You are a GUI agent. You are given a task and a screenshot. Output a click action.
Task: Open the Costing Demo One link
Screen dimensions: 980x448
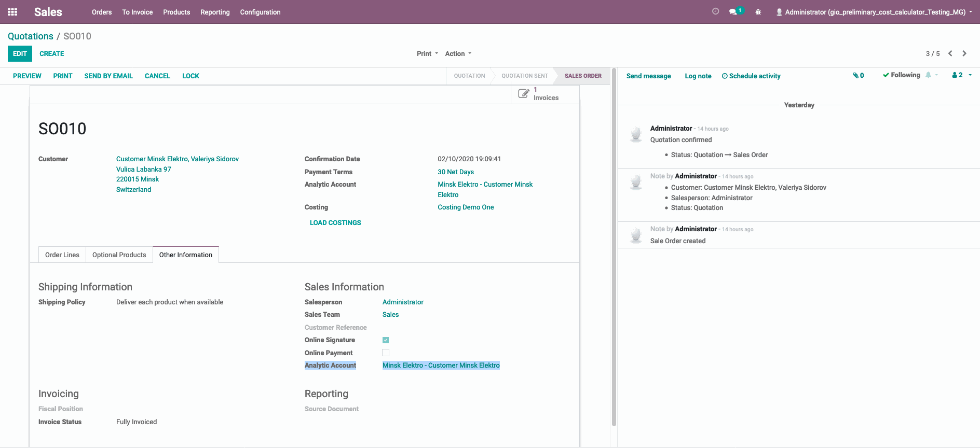pyautogui.click(x=466, y=207)
